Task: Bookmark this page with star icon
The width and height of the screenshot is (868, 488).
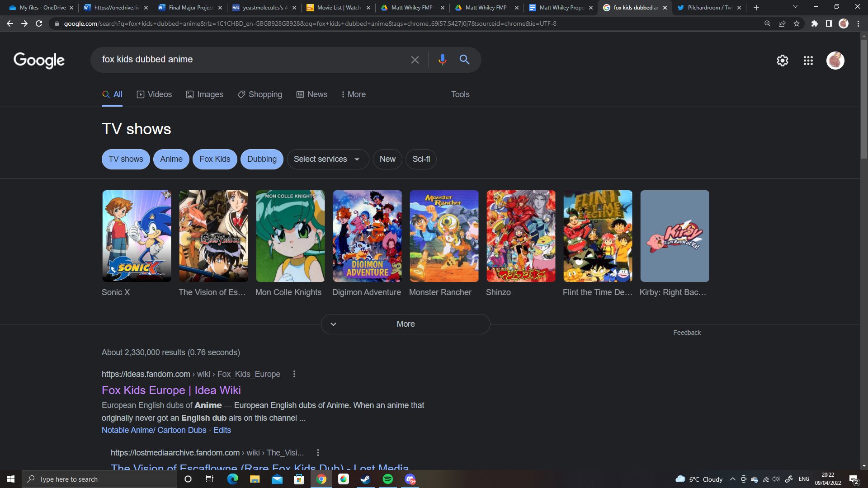Action: [x=797, y=23]
